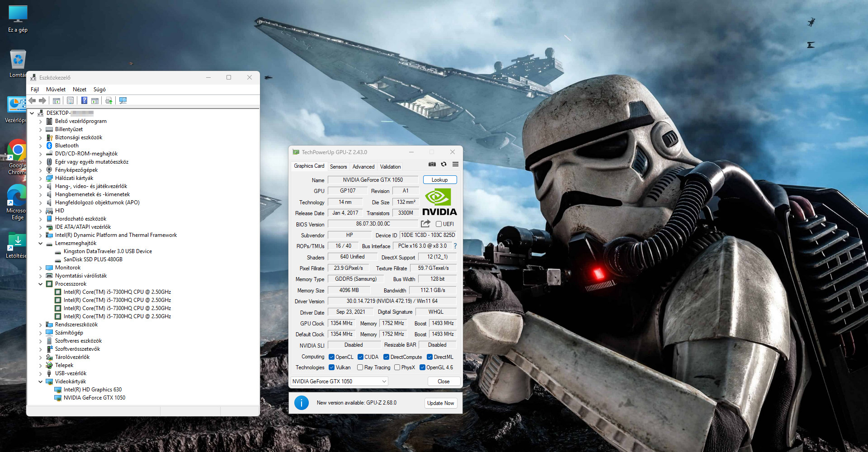Click the Forward arrow in Device Manager toolbar

pos(42,101)
